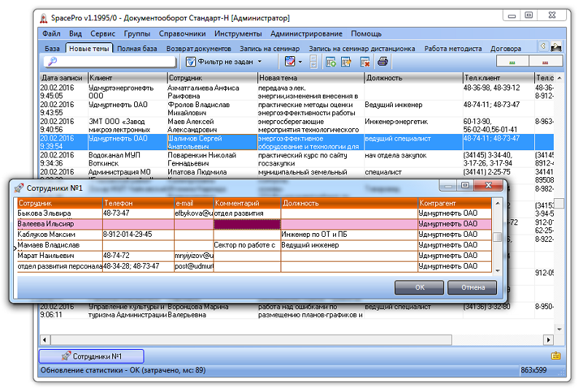Click the dialog list scrollbar down arrow

point(498,271)
